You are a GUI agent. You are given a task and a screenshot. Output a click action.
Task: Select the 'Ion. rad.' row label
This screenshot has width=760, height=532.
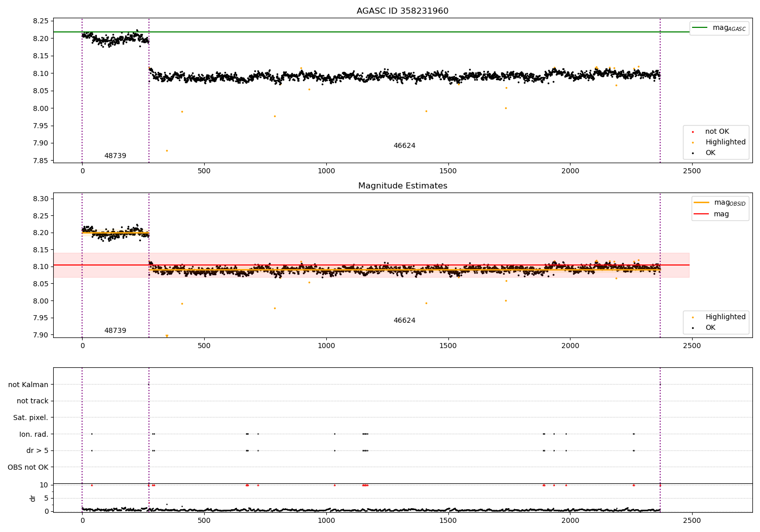click(34, 434)
